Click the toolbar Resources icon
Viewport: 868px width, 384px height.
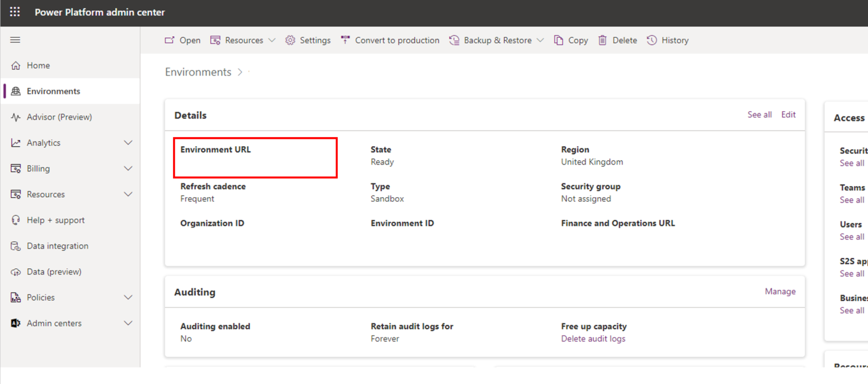(215, 40)
